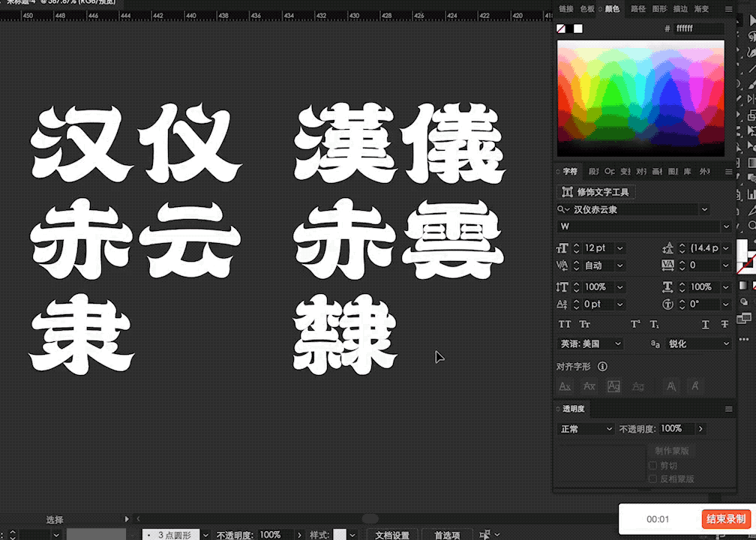756x540 pixels.
Task: Click the horizontal scrollbar thumb
Action: 370,519
